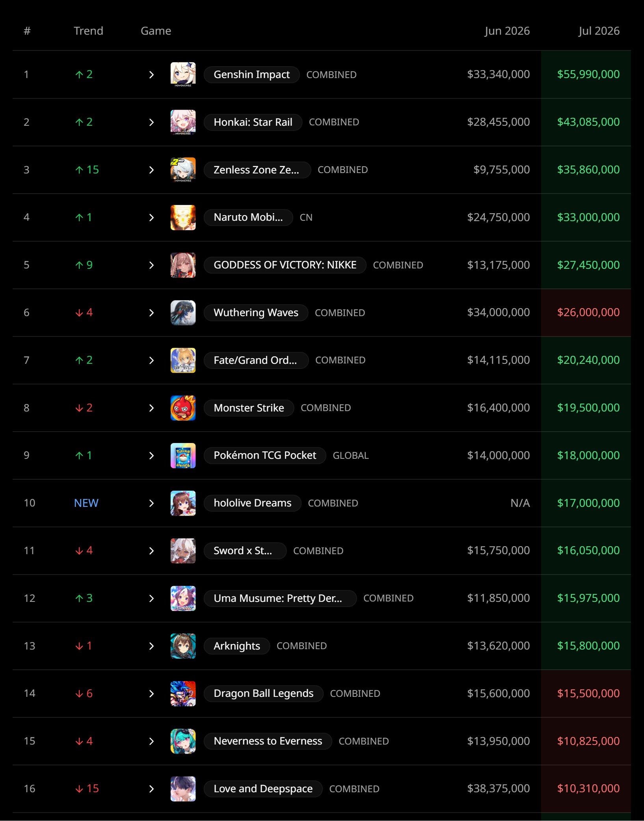Select the Dragon Ball Legends icon
644x821 pixels.
coord(183,693)
